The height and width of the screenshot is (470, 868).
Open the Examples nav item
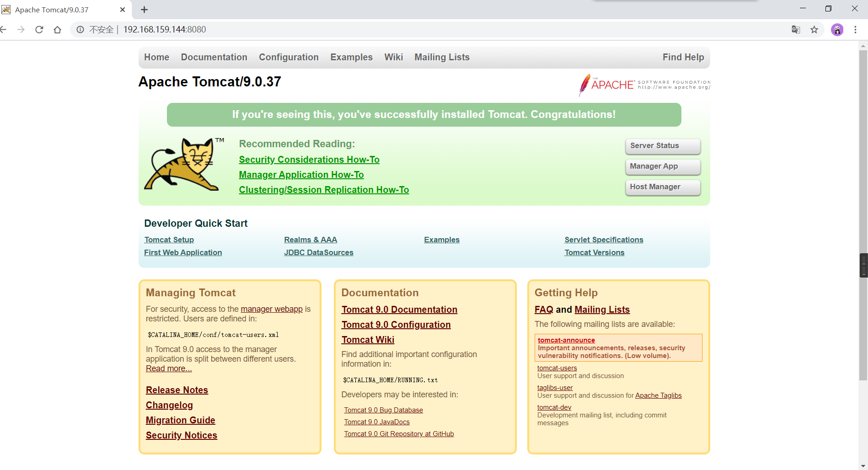(351, 57)
